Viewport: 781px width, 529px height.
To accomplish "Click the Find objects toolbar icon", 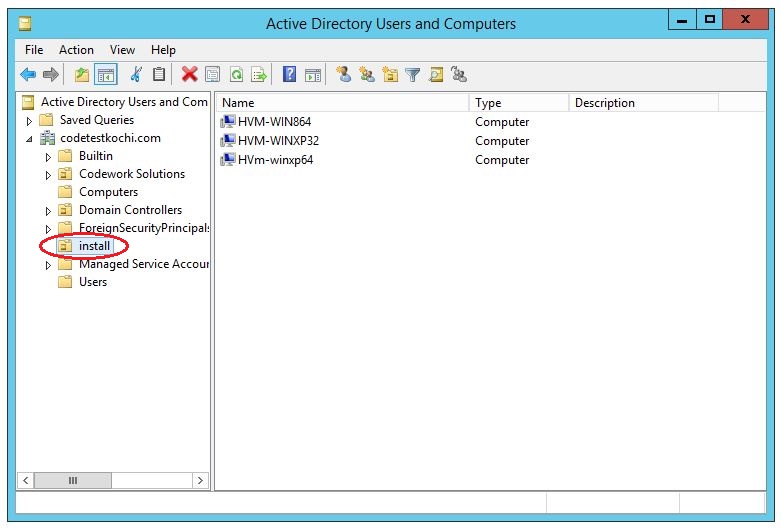I will 436,75.
